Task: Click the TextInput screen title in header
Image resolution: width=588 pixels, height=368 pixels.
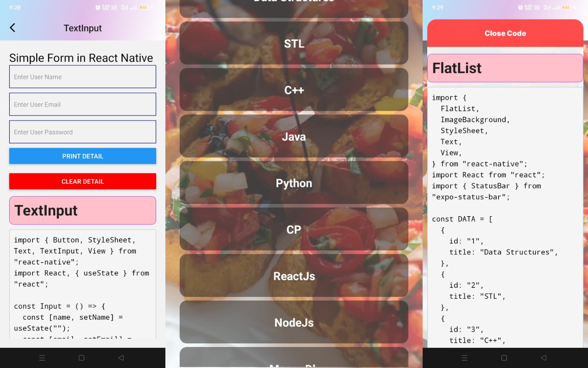Action: point(83,28)
